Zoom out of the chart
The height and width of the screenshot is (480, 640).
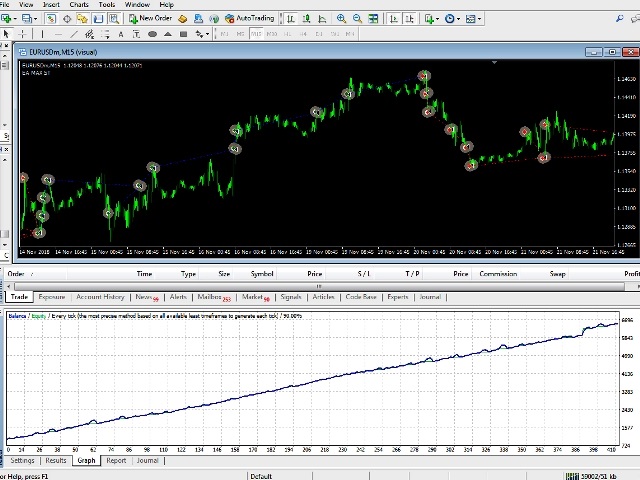pyautogui.click(x=357, y=18)
